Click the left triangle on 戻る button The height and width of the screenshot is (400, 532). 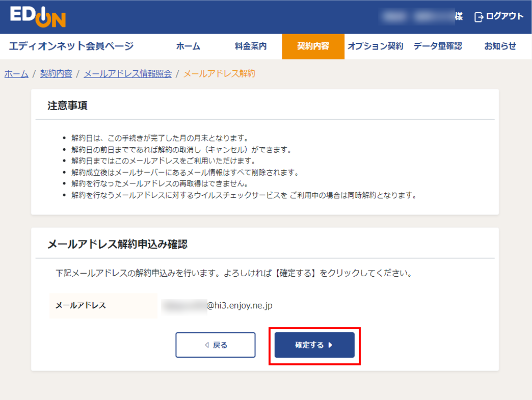coord(206,345)
